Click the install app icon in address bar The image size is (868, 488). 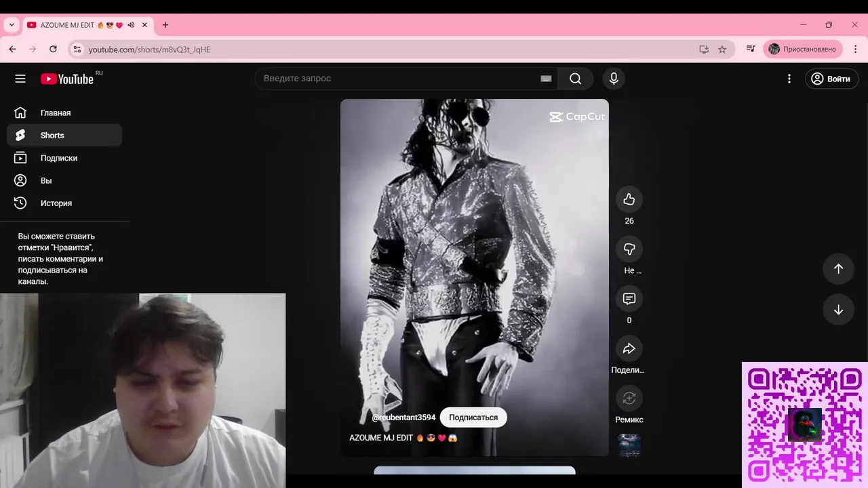coord(704,49)
